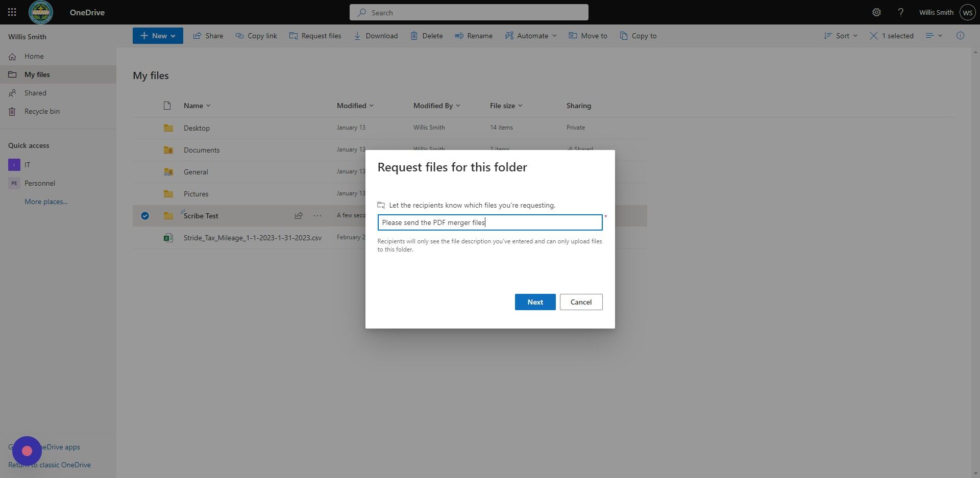The width and height of the screenshot is (980, 478).
Task: Click the file description input field
Action: [489, 222]
